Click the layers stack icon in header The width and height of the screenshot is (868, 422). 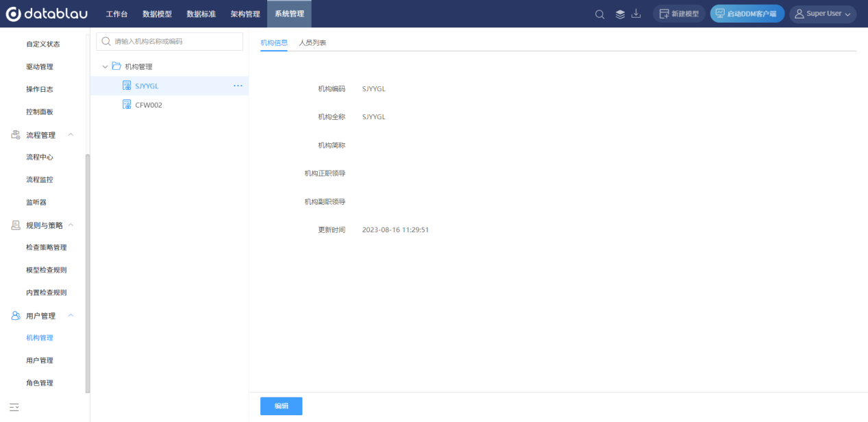tap(620, 14)
